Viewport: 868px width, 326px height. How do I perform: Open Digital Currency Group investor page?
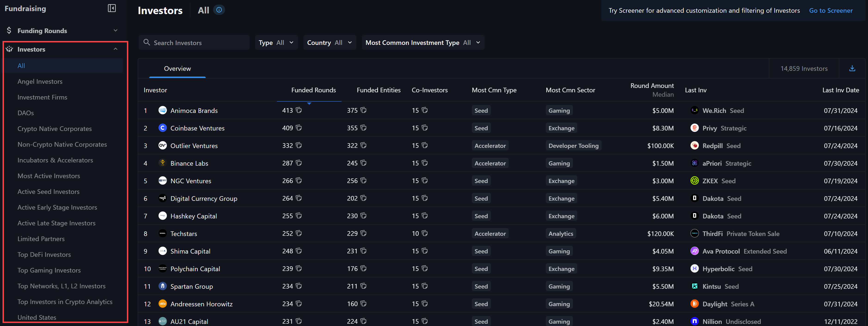tap(204, 199)
